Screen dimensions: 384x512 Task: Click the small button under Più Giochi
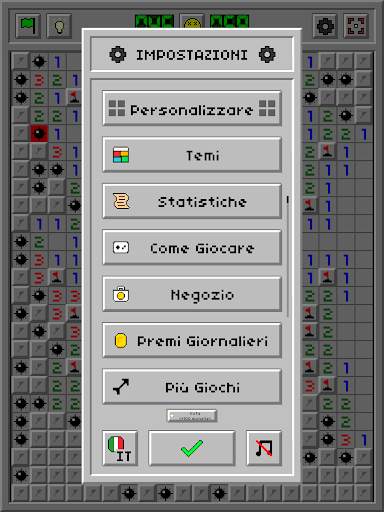pos(192,416)
